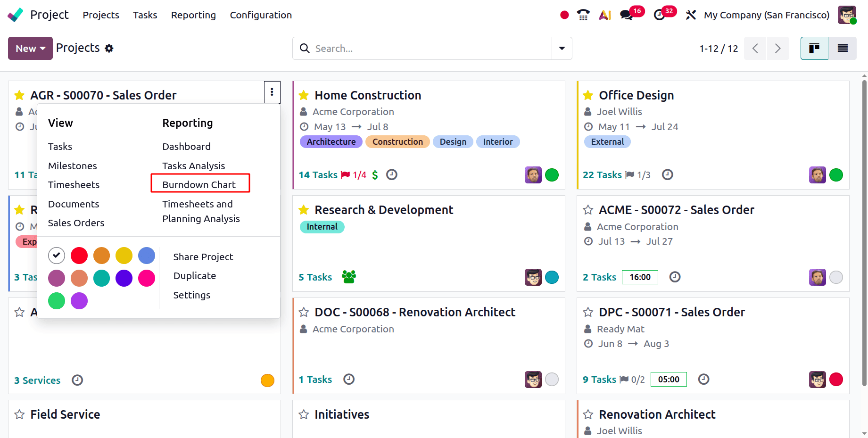Open the 22 Tasks link on Office Design
This screenshot has height=438, width=868.
coord(602,175)
